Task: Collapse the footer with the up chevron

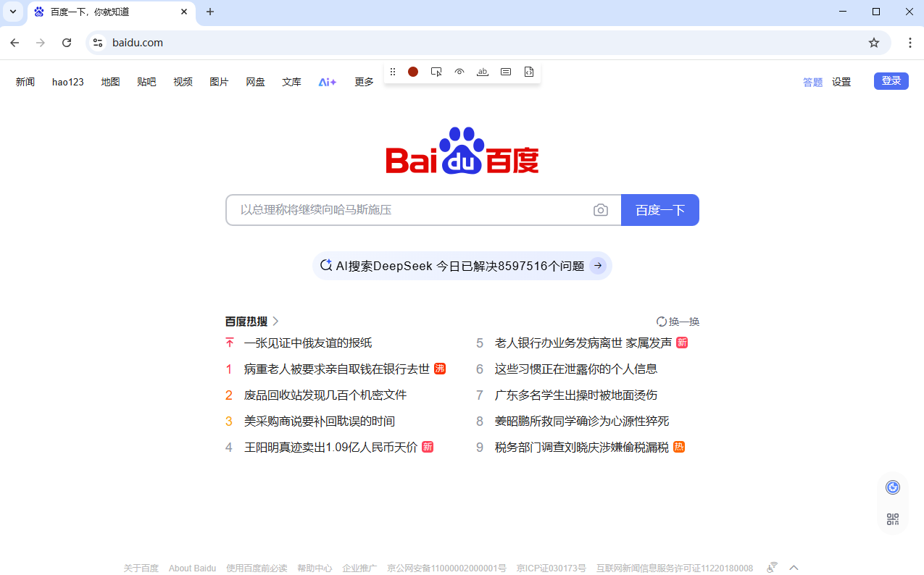Action: (794, 567)
